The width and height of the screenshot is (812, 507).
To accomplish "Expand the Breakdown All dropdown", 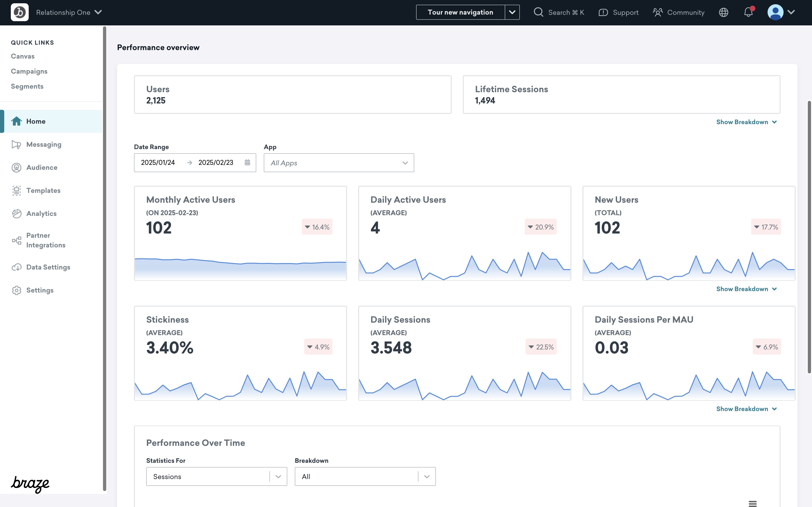I will [365, 476].
